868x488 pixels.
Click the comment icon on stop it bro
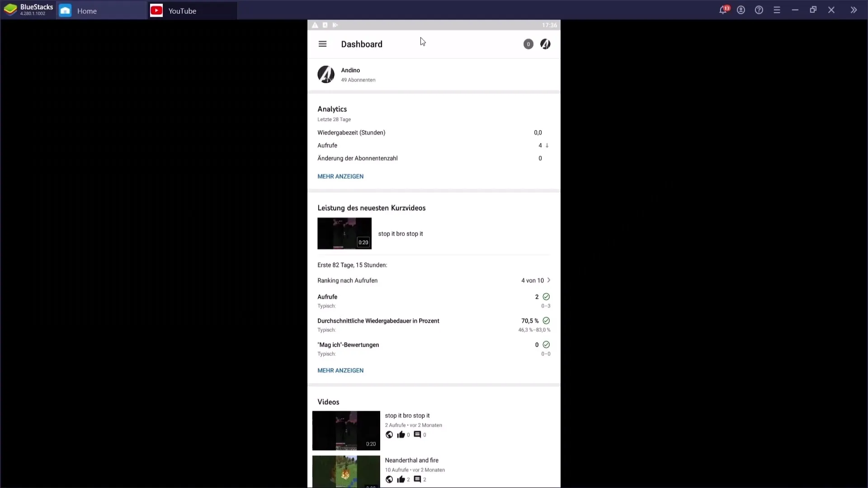[417, 434]
